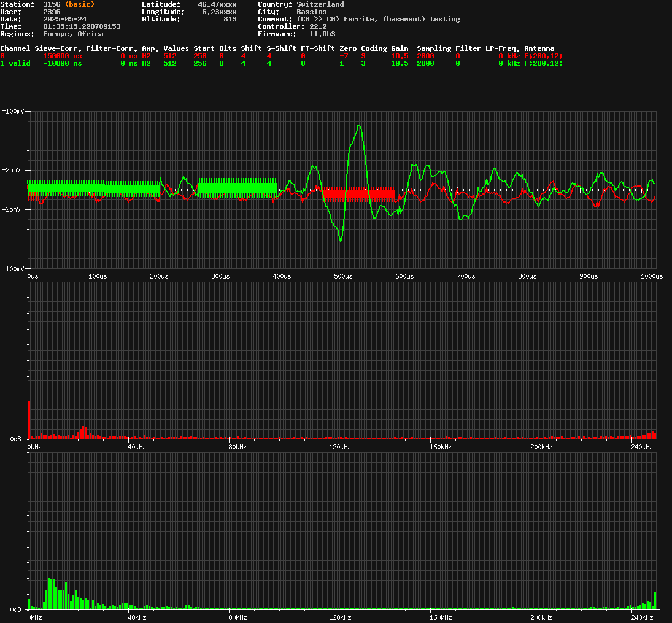Screen dimensions: 672x623
Task: Click the "700us" time axis label
Action: pos(466,277)
